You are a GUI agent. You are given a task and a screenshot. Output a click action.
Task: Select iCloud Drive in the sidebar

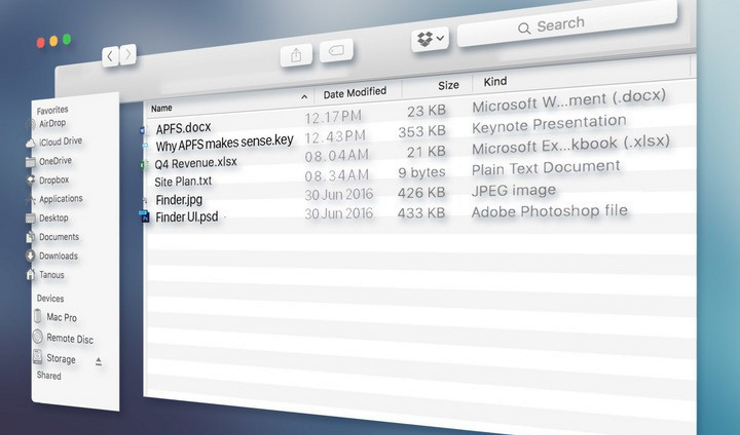click(59, 142)
